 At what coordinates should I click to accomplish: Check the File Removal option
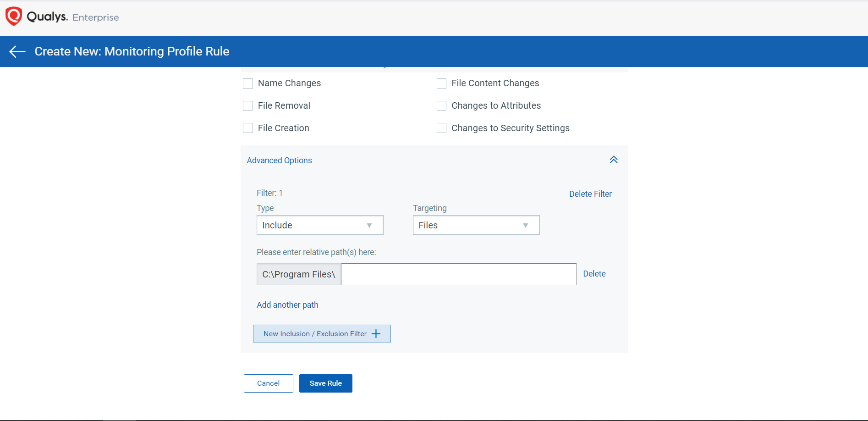coord(248,106)
